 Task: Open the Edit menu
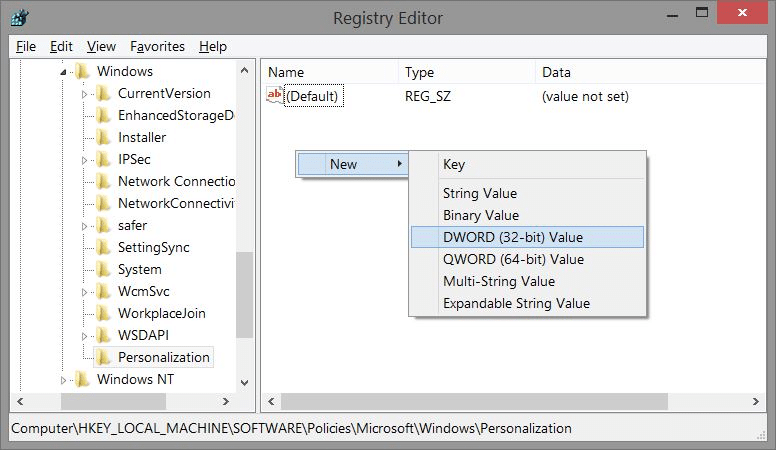pos(61,46)
